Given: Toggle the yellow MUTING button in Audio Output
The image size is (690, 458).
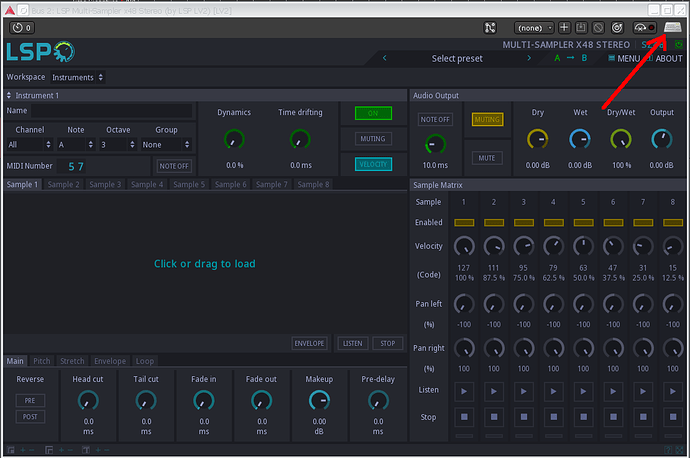Looking at the screenshot, I should (x=487, y=119).
